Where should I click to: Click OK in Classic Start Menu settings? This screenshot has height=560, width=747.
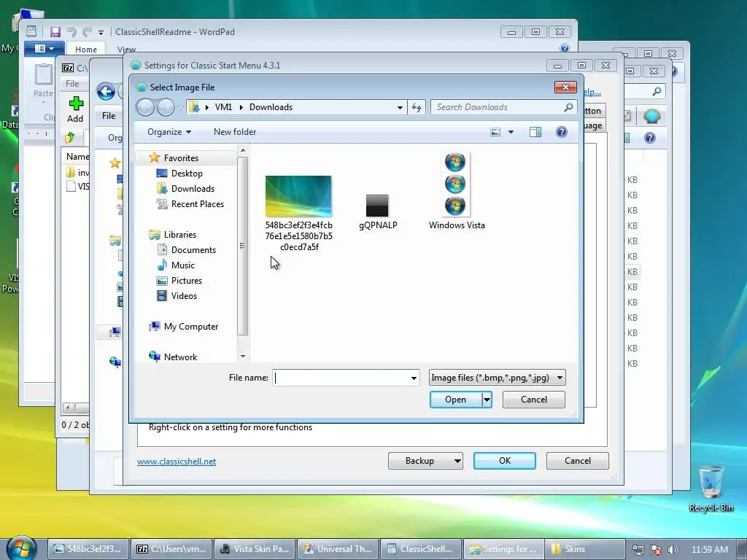(x=505, y=461)
